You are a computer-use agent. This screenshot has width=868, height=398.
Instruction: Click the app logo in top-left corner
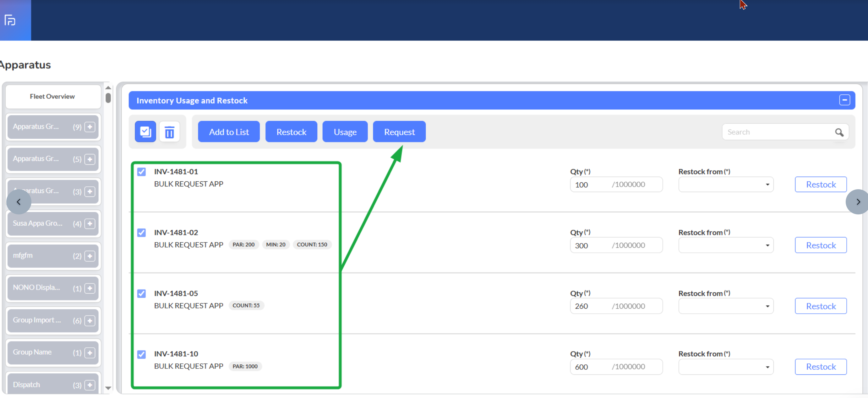pyautogui.click(x=10, y=20)
